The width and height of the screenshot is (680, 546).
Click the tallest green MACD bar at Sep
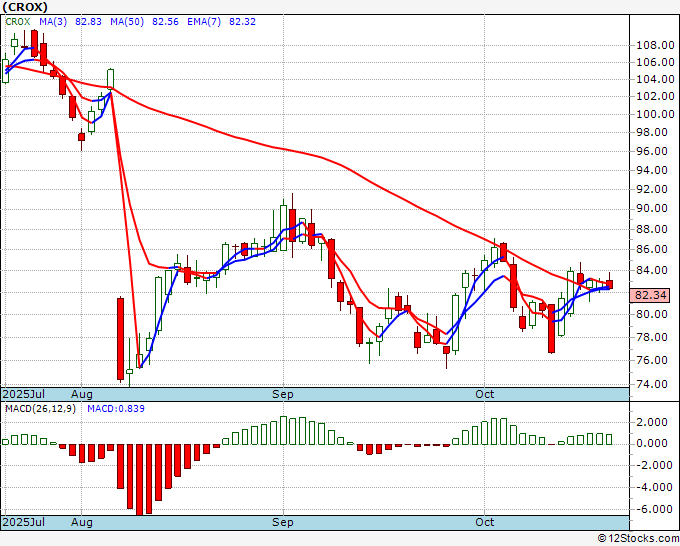[x=284, y=431]
